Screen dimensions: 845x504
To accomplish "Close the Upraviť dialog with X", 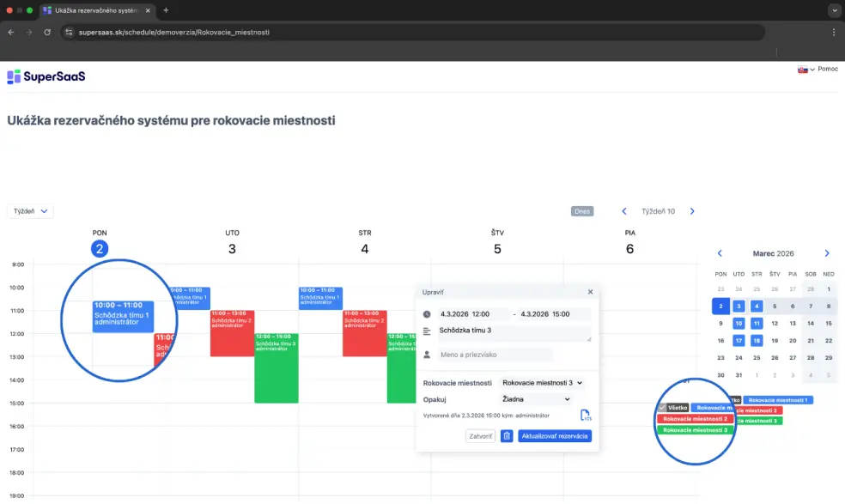I will coord(590,292).
